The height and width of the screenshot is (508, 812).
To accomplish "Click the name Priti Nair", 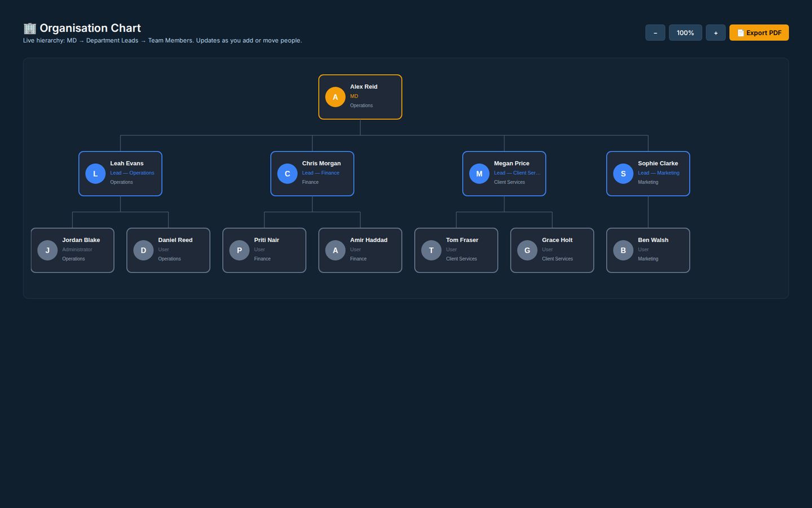I will tap(267, 240).
